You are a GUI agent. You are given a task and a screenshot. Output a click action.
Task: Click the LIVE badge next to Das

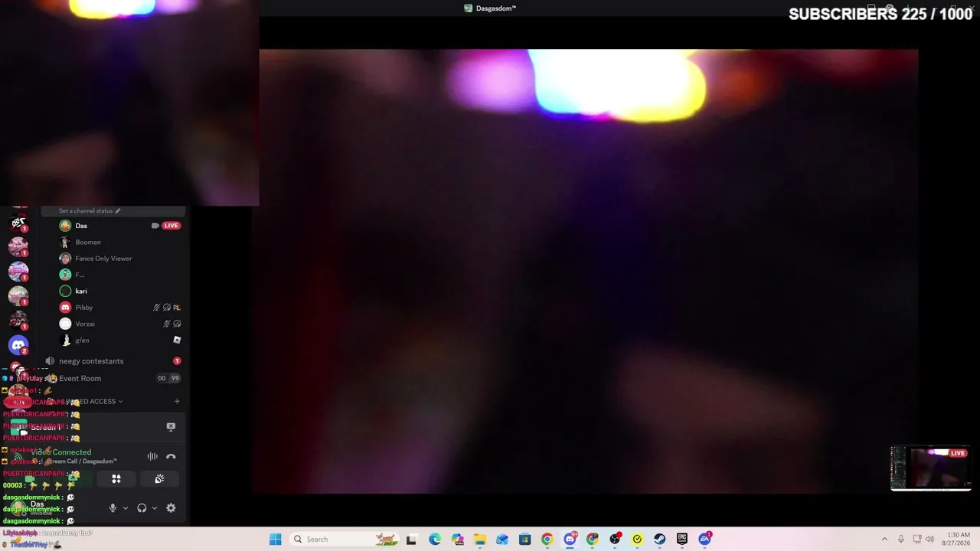click(x=171, y=226)
